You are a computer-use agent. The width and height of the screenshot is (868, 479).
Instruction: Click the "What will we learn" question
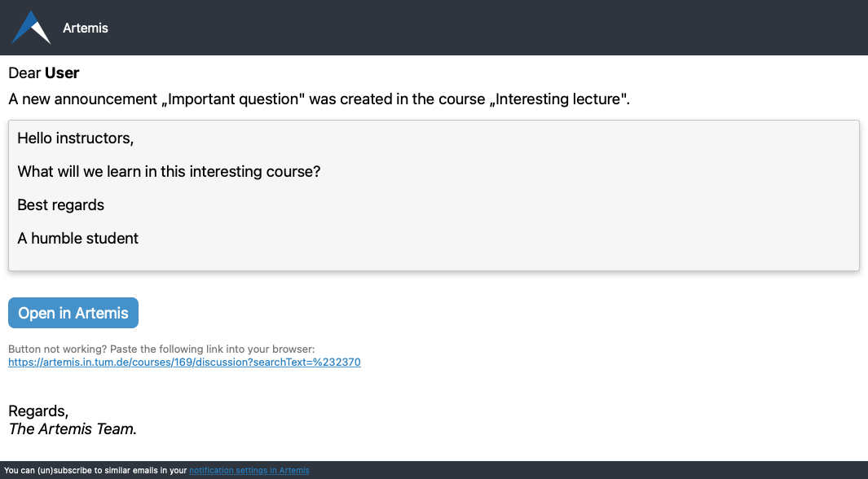click(169, 172)
